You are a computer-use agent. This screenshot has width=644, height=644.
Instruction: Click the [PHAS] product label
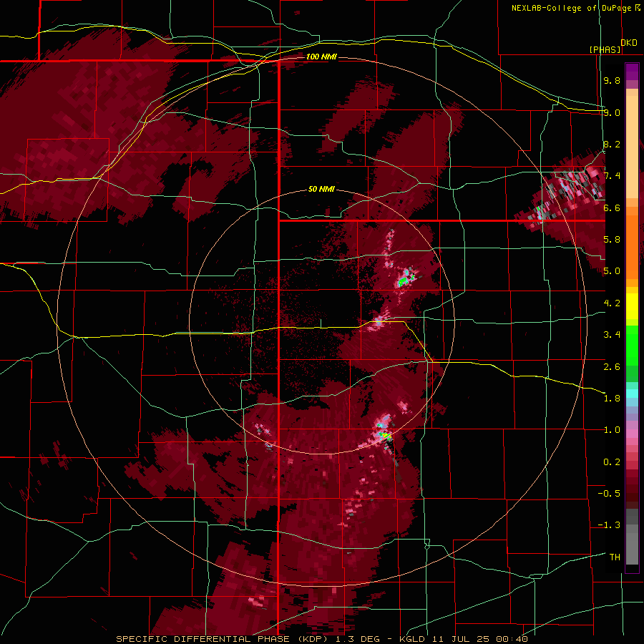coord(605,49)
